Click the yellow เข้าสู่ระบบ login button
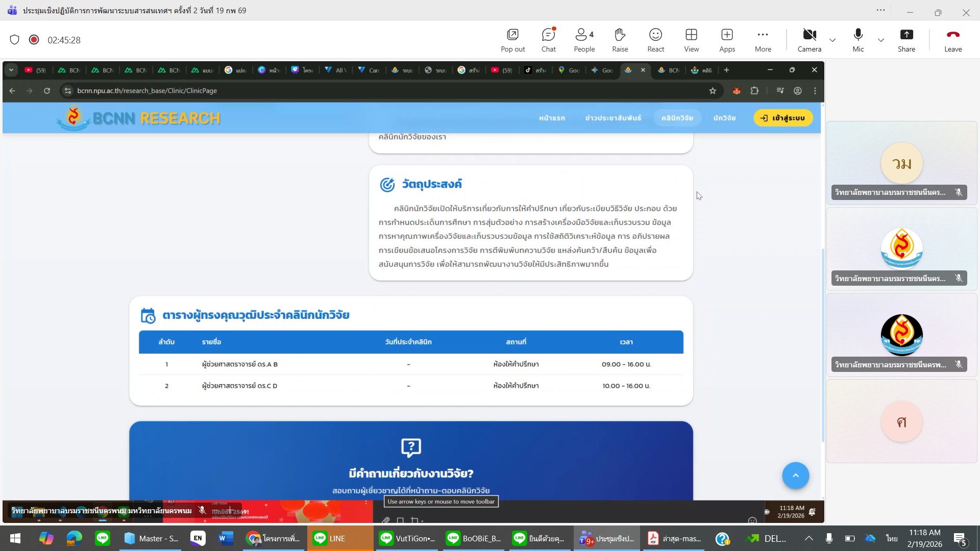Image resolution: width=980 pixels, height=551 pixels. (783, 118)
